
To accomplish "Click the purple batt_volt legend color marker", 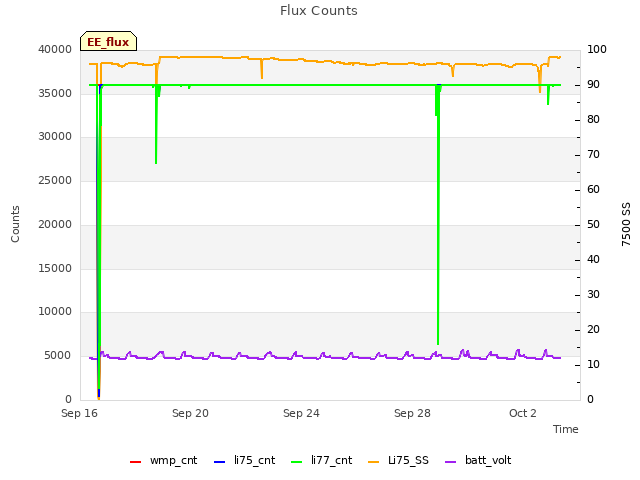I will click(450, 462).
